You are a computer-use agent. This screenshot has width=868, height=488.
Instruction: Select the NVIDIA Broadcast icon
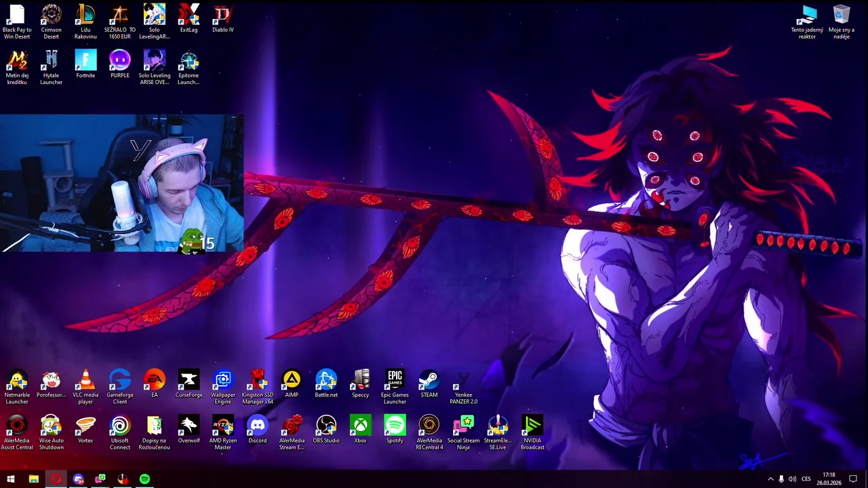pos(532,432)
